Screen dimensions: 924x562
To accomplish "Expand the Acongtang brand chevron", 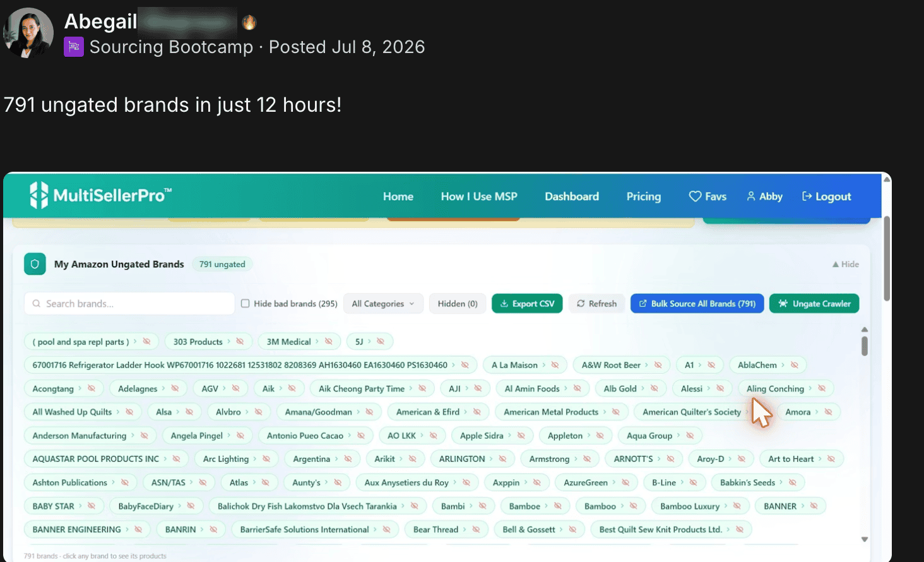I will [80, 388].
